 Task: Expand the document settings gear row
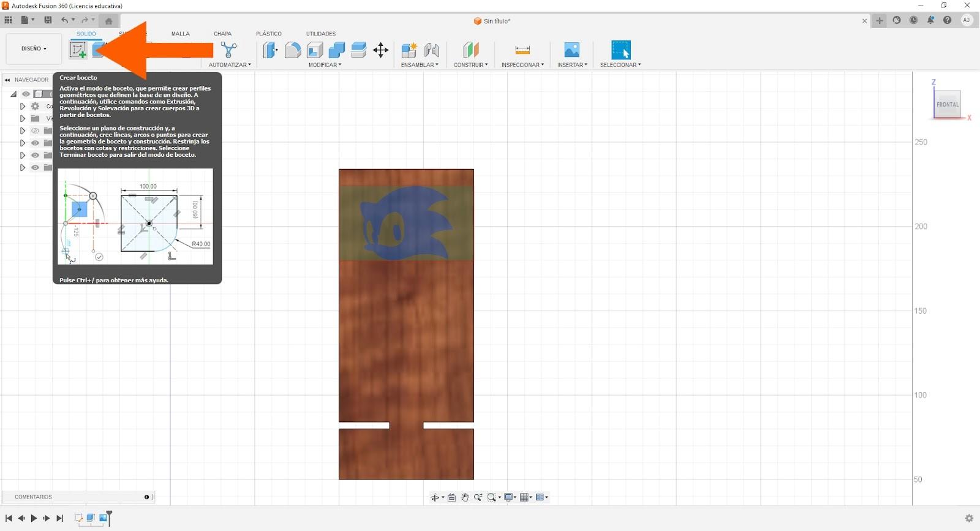tap(23, 106)
